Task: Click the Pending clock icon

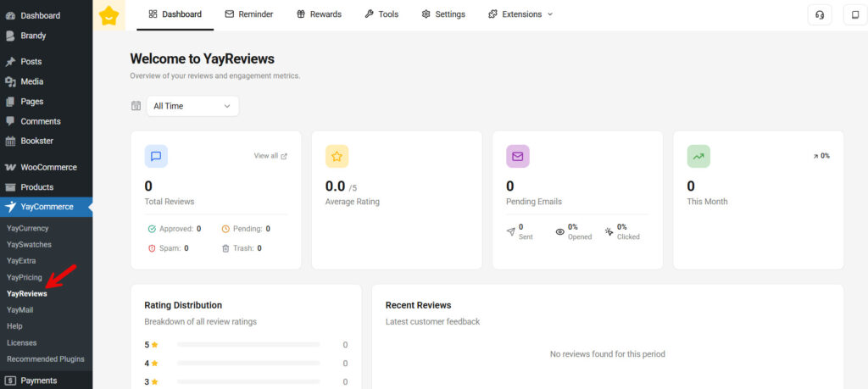Action: tap(225, 229)
